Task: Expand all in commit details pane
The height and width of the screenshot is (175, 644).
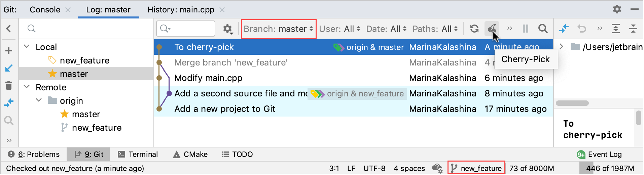Action: point(615,29)
